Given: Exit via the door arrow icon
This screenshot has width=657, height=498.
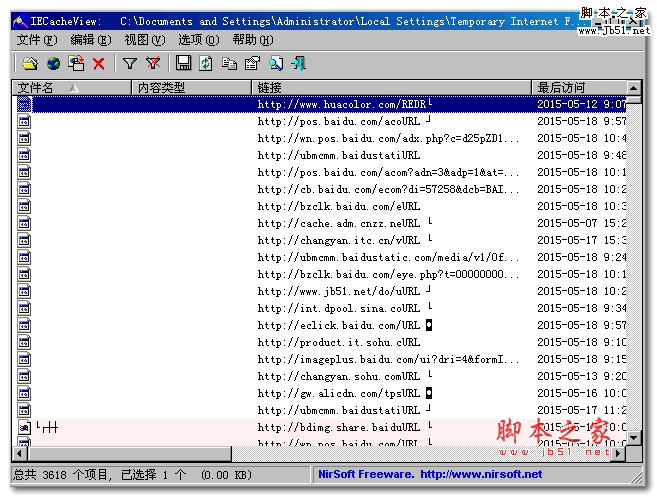Looking at the screenshot, I should 298,64.
